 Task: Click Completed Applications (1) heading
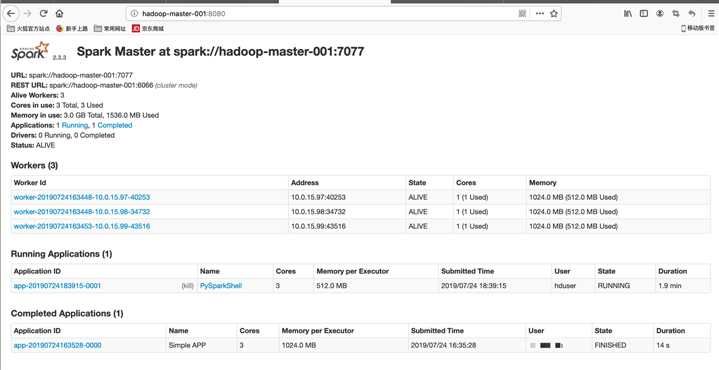(x=67, y=314)
